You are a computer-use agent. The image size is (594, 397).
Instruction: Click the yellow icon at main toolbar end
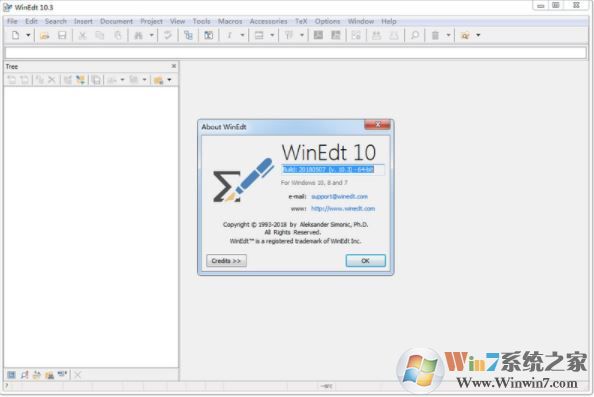point(465,36)
